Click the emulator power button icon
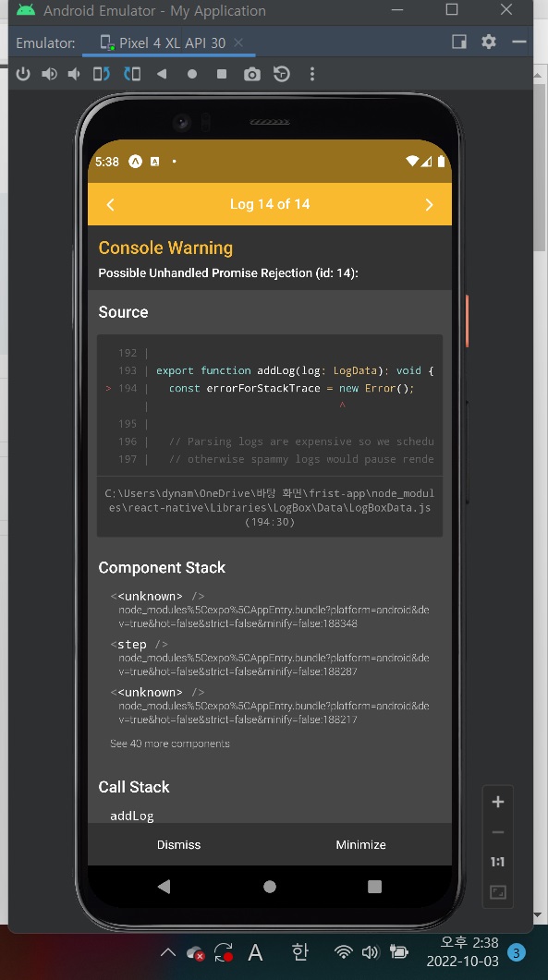The height and width of the screenshot is (980, 548). pos(23,74)
